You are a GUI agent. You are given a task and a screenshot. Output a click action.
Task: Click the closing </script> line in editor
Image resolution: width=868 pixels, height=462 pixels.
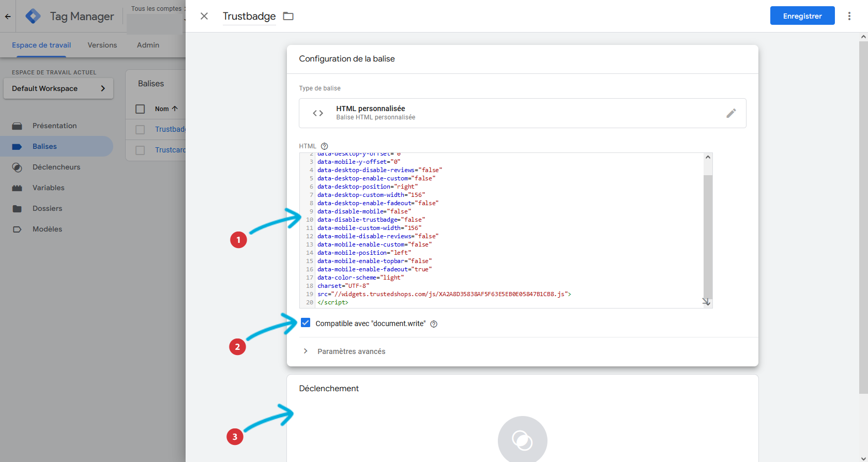pyautogui.click(x=332, y=302)
